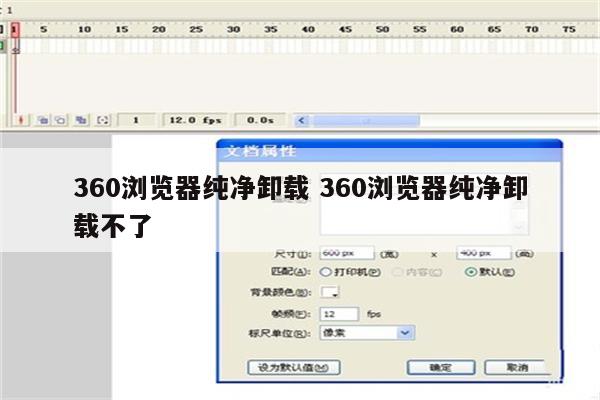Click the 文档属性 dialog title bar
The height and width of the screenshot is (400, 600).
tap(390, 151)
